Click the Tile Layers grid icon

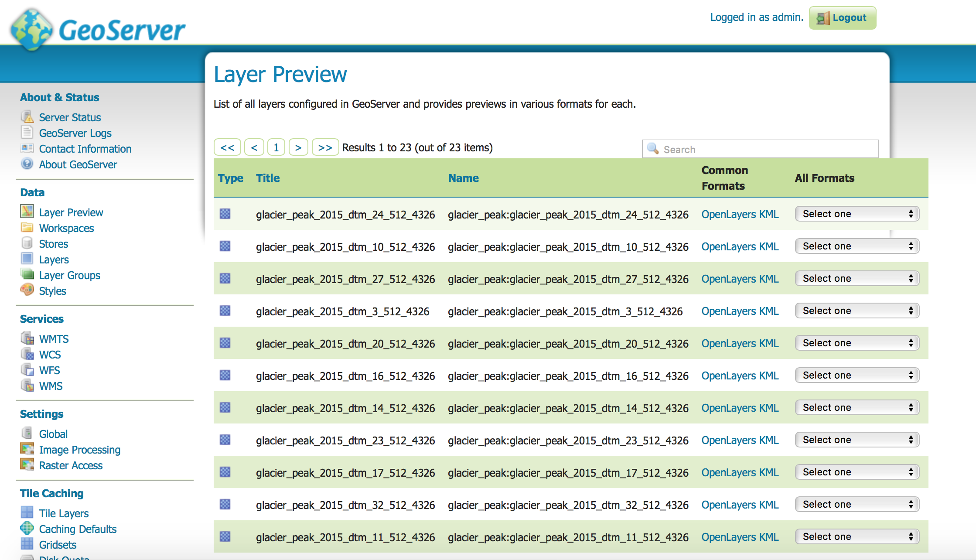(27, 512)
